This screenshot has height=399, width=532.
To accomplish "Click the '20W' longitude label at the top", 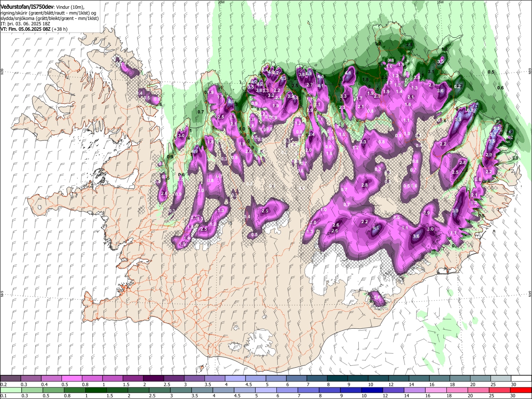I will [221, 2].
